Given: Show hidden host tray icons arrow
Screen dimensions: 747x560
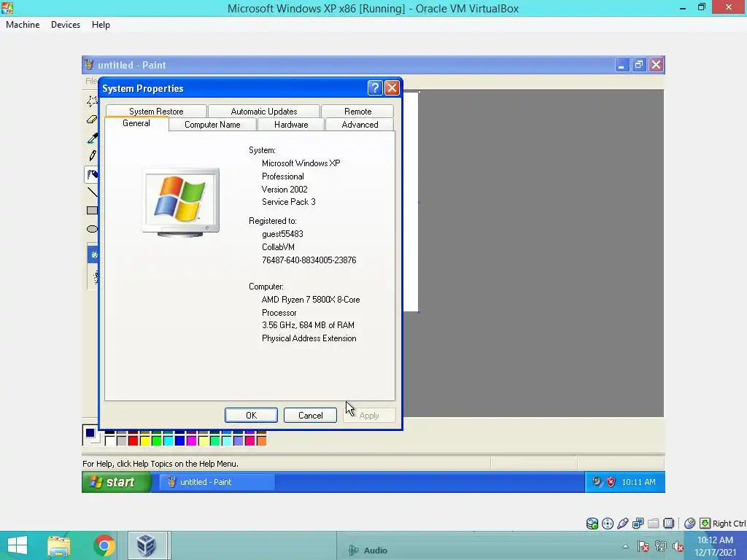Looking at the screenshot, I should [x=625, y=546].
